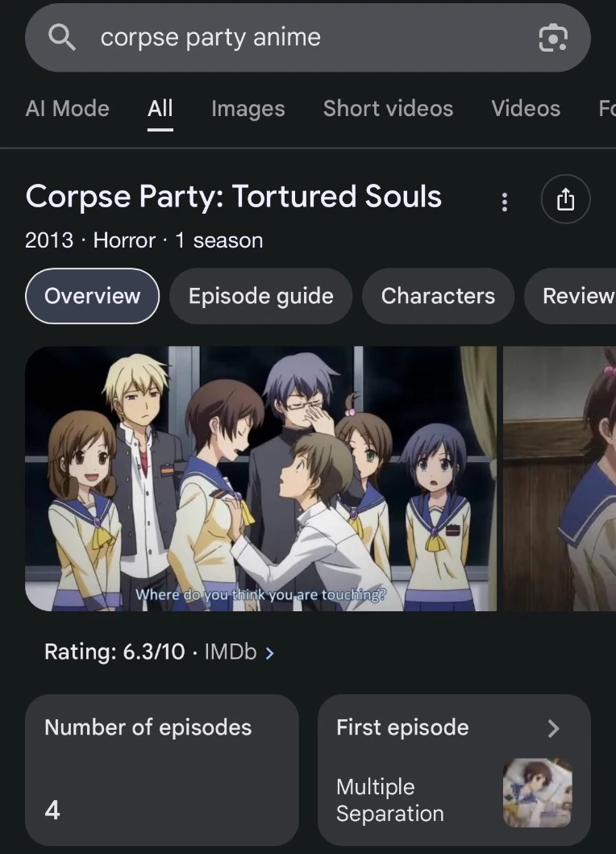Image resolution: width=616 pixels, height=854 pixels.
Task: Click the blue arrow beside IMDb
Action: pyautogui.click(x=269, y=652)
